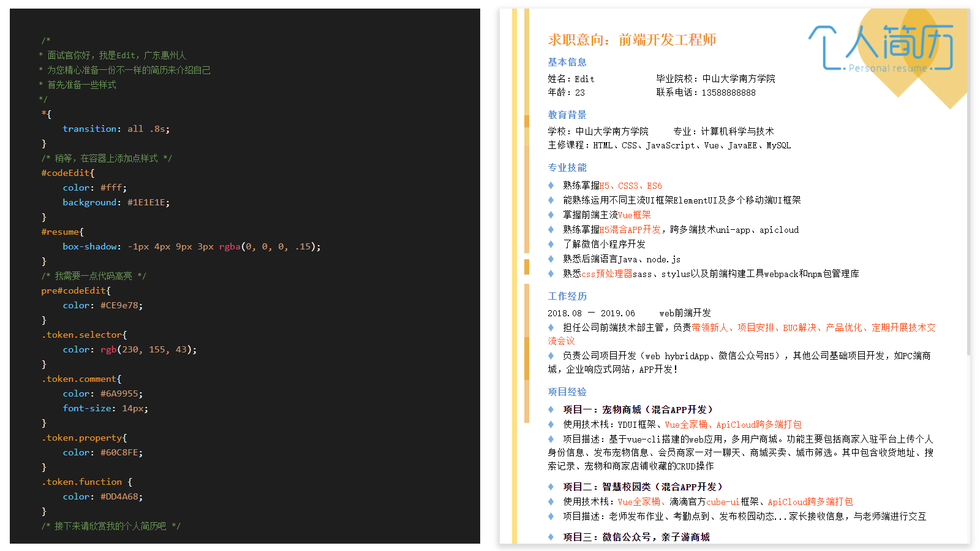Click the 负责公司项目开发 description line
Viewport: 980px width, 551px height.
pos(739,362)
